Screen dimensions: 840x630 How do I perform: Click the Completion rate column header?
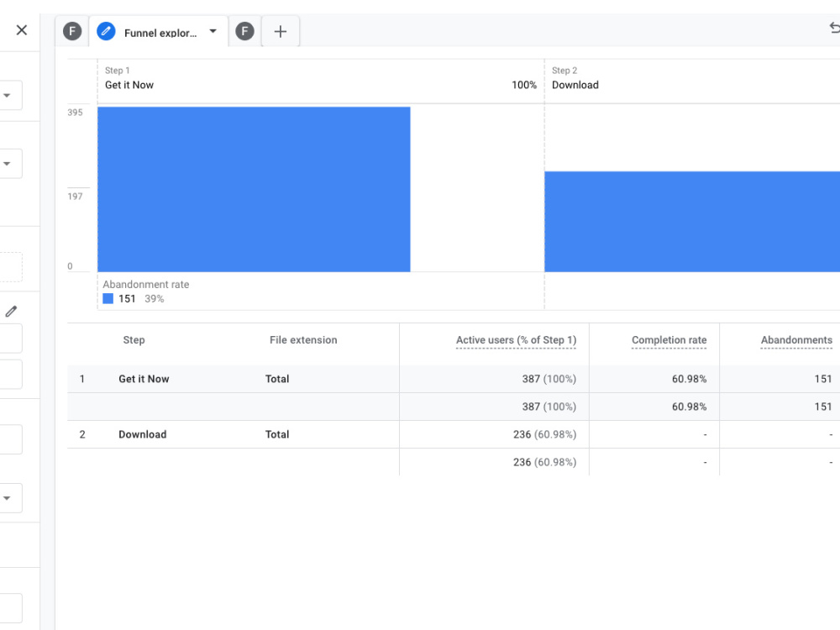pyautogui.click(x=669, y=340)
